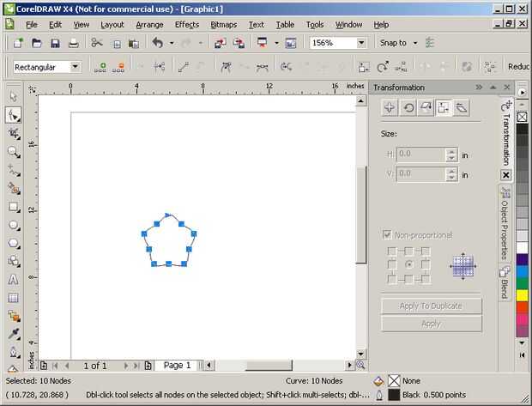This screenshot has width=532, height=406.
Task: Open the application launcher dropdown arrow
Action: click(276, 43)
